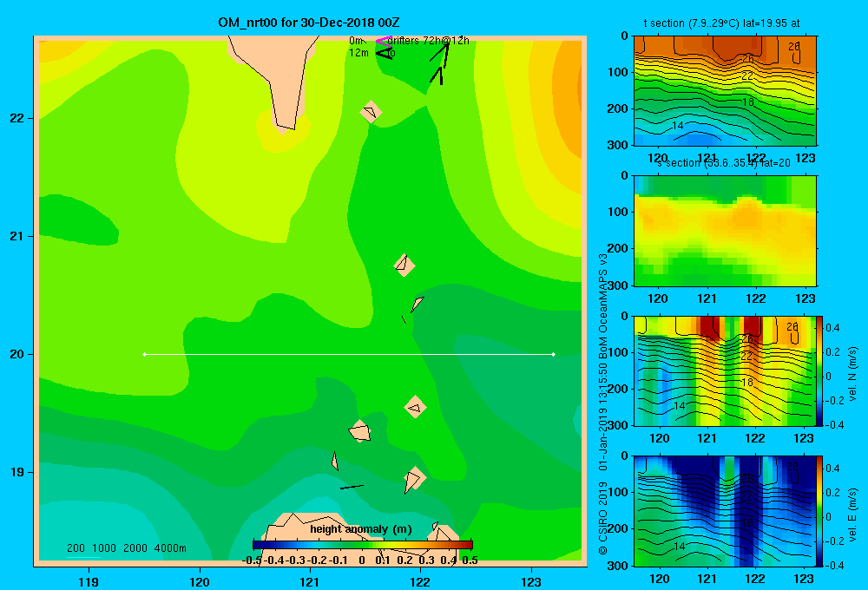The image size is (868, 590).
Task: Click the vel. N vertical colorbar
Action: click(820, 370)
